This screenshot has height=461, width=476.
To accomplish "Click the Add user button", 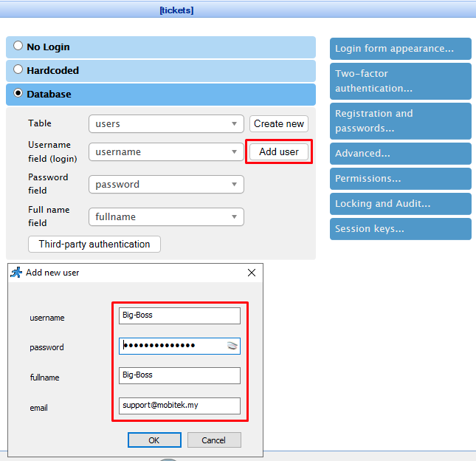I will pos(278,151).
